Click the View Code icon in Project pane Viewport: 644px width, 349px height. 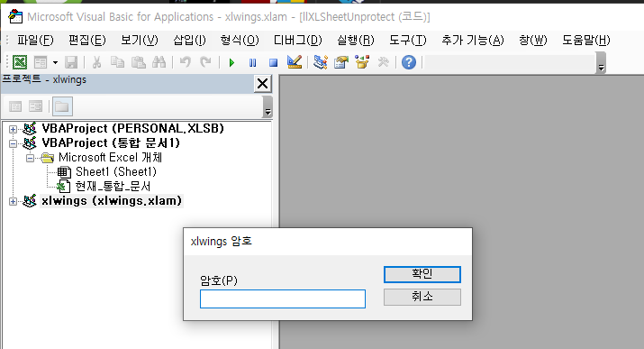[x=15, y=107]
